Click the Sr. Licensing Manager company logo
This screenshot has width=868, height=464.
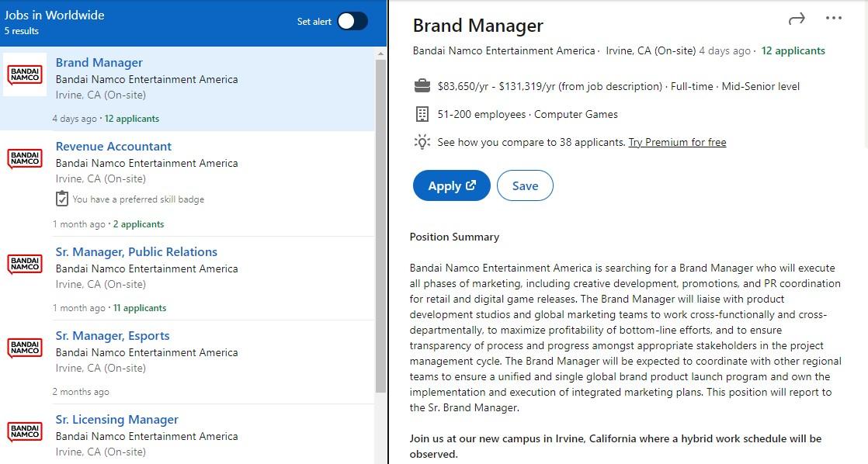tap(25, 431)
